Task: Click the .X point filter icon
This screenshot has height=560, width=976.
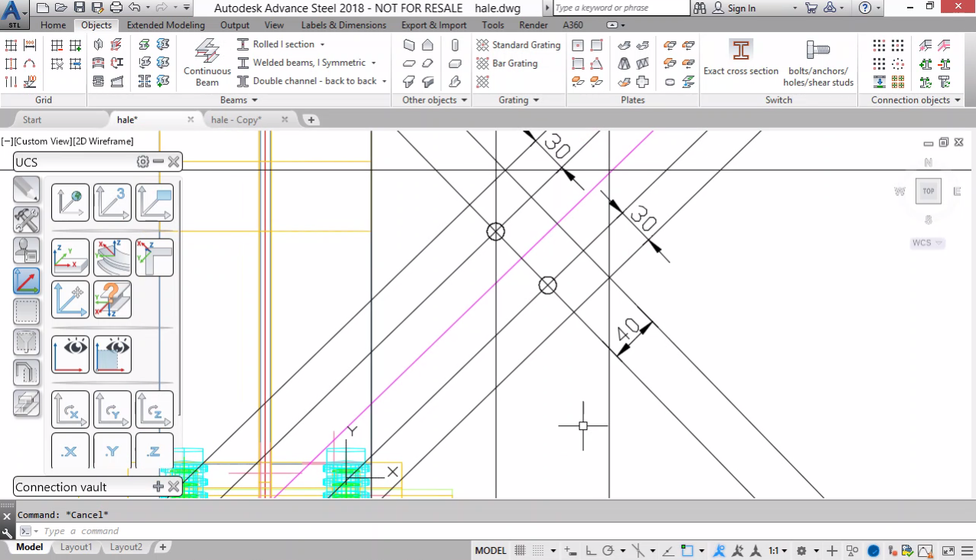Action: 70,451
